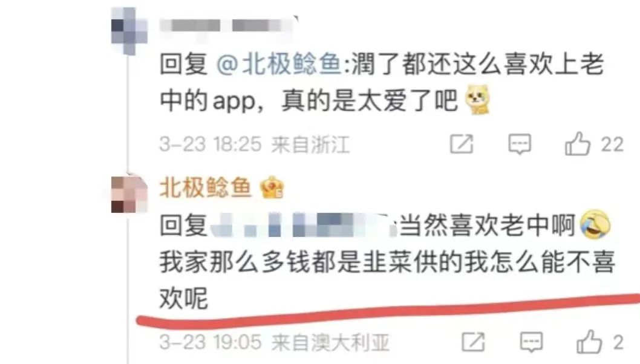Screen dimensions: 640x364
Task: Open replies via comment icon on 18:25 comment
Action: pos(520,144)
